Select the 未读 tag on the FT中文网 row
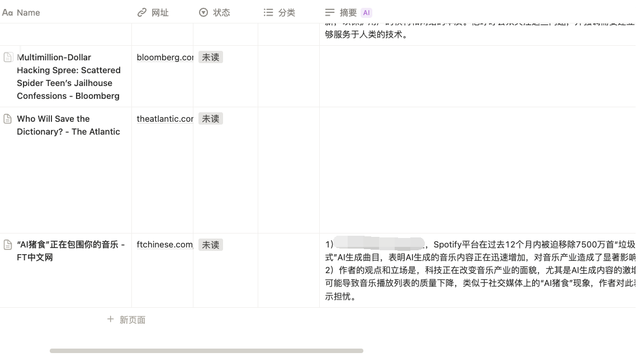 [210, 245]
